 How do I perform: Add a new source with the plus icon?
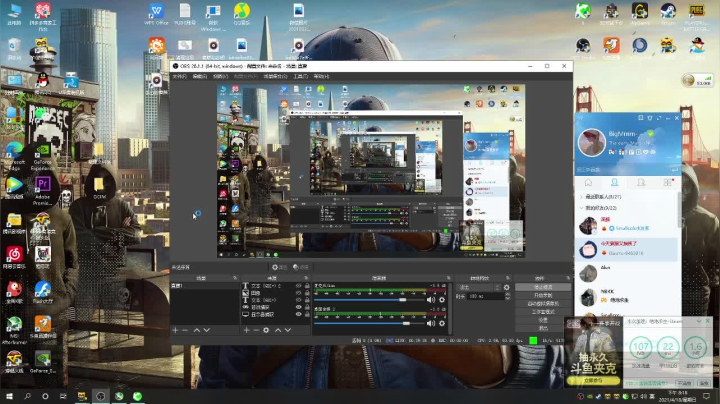click(246, 330)
